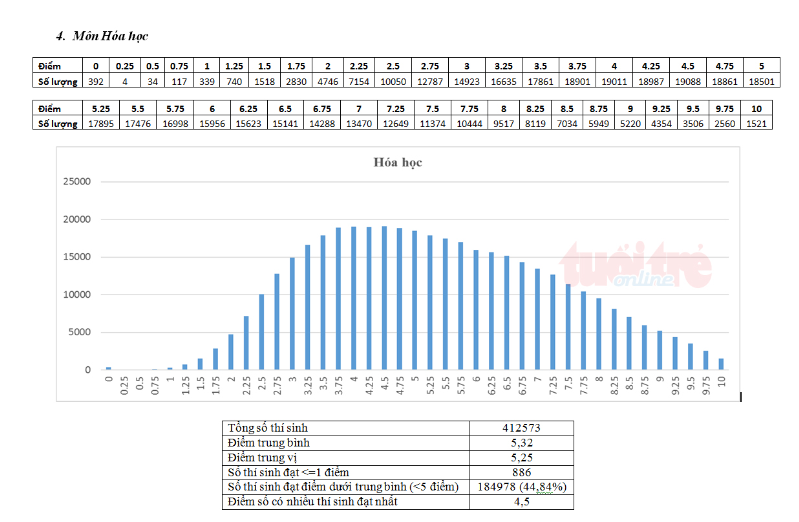The image size is (799, 522).
Task: Click the chart bar for score 0
Action: click(x=108, y=368)
